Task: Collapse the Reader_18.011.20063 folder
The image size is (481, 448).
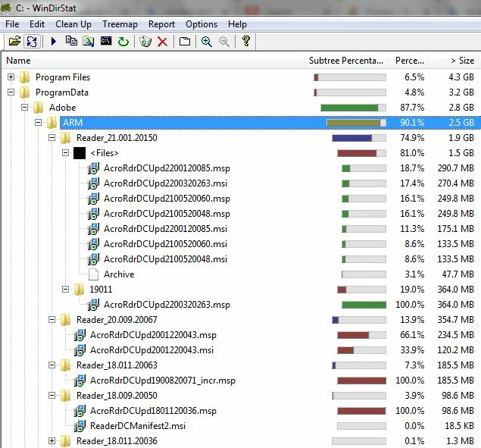Action: pyautogui.click(x=52, y=365)
